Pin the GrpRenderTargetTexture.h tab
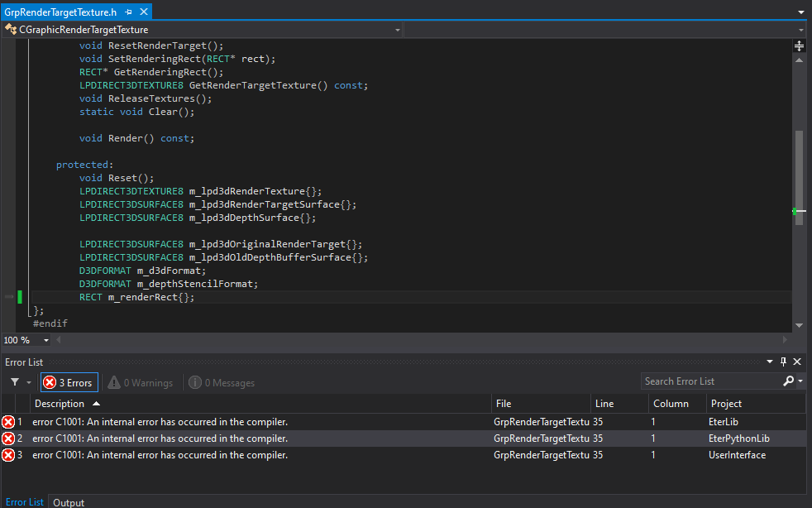Image resolution: width=812 pixels, height=508 pixels. coord(128,12)
